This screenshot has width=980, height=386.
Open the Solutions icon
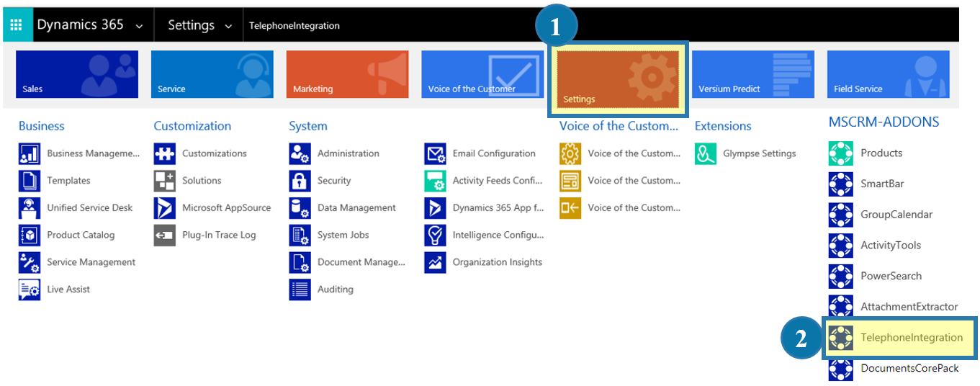click(x=164, y=181)
